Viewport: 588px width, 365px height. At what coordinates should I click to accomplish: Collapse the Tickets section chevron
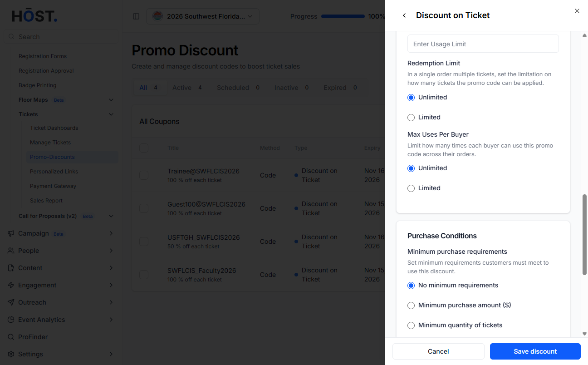[111, 114]
